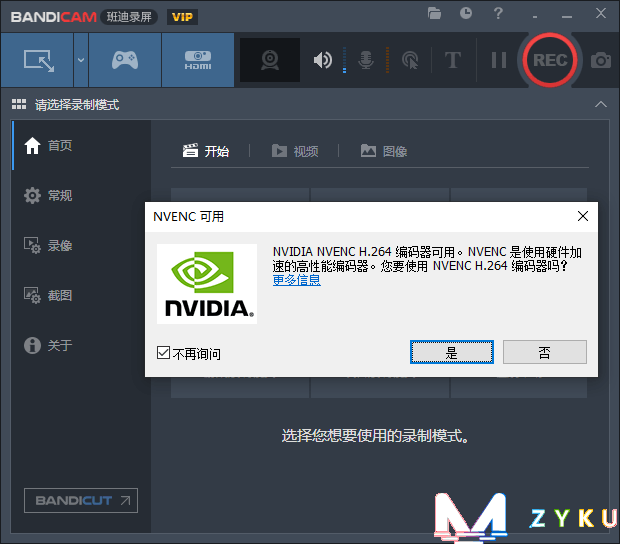Open scheduled recording clock icon

[x=466, y=13]
